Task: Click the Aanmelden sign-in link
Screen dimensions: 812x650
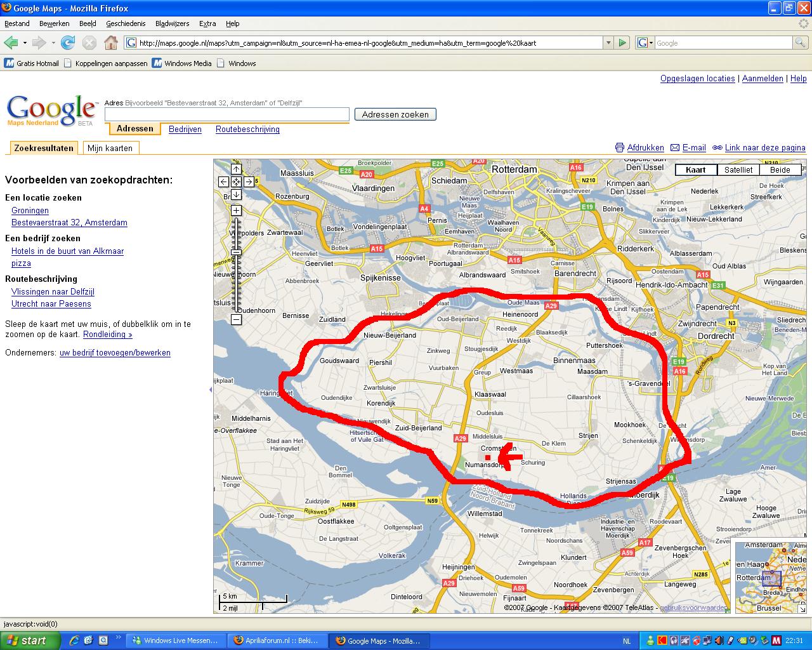Action: [x=763, y=79]
